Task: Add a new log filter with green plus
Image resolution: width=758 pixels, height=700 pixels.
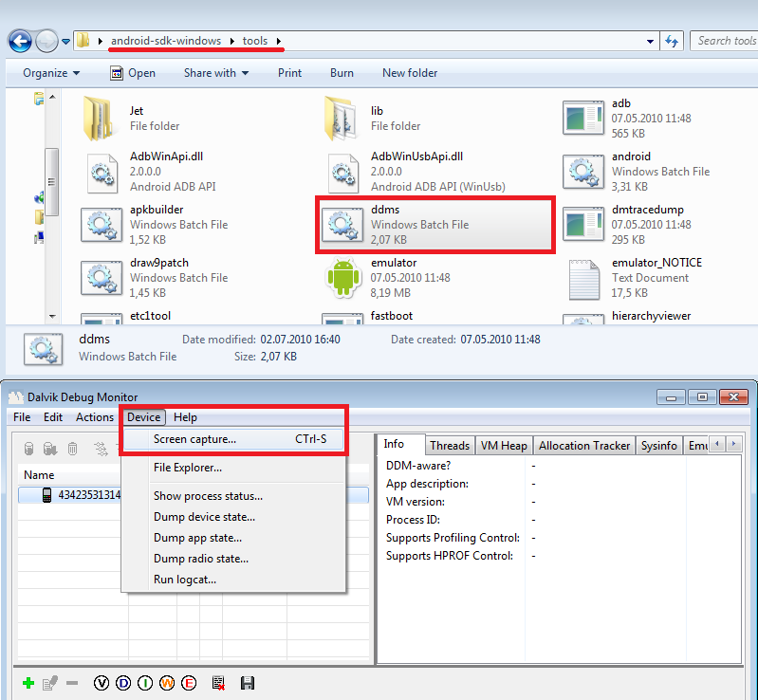Action: [x=28, y=683]
